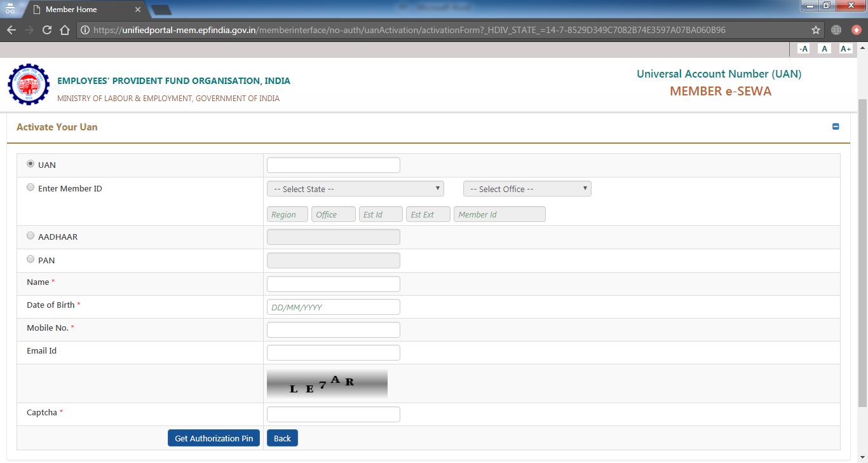Image resolution: width=868 pixels, height=463 pixels.
Task: Open the browser home page
Action: point(65,29)
